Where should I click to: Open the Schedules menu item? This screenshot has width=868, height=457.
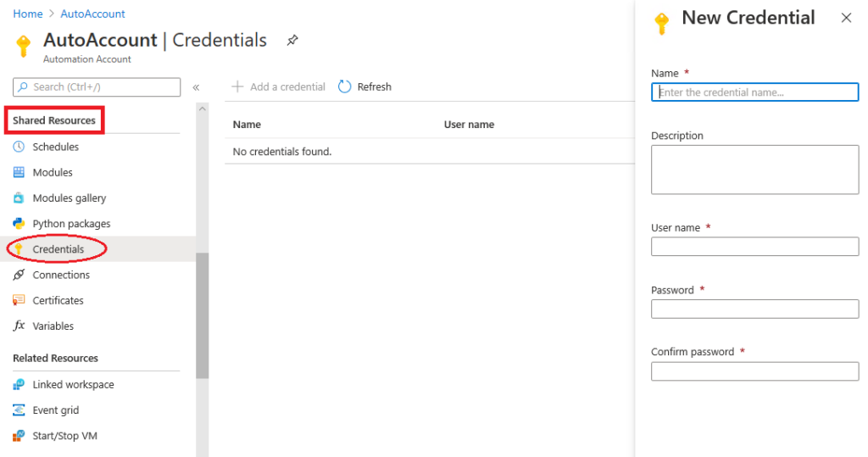tap(55, 147)
